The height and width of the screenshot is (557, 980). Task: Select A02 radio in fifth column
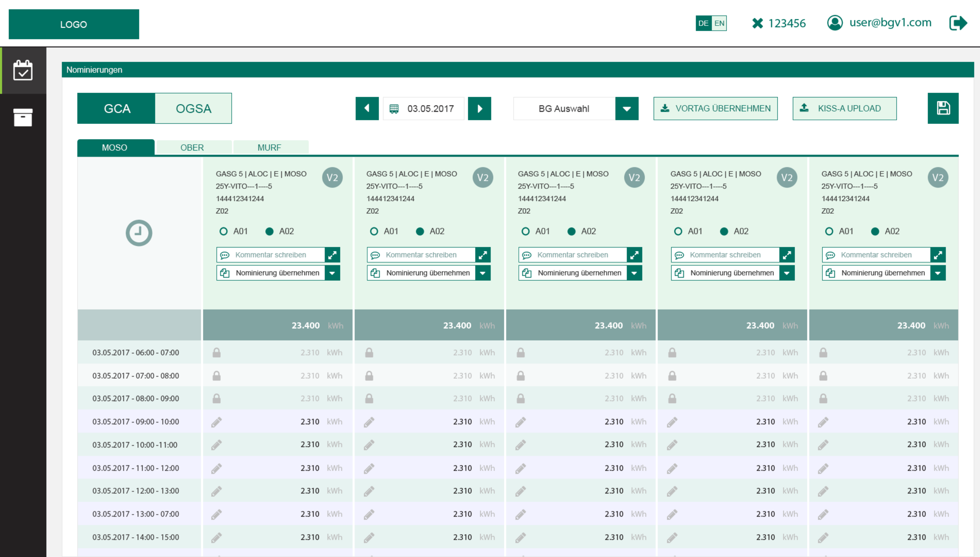(875, 231)
